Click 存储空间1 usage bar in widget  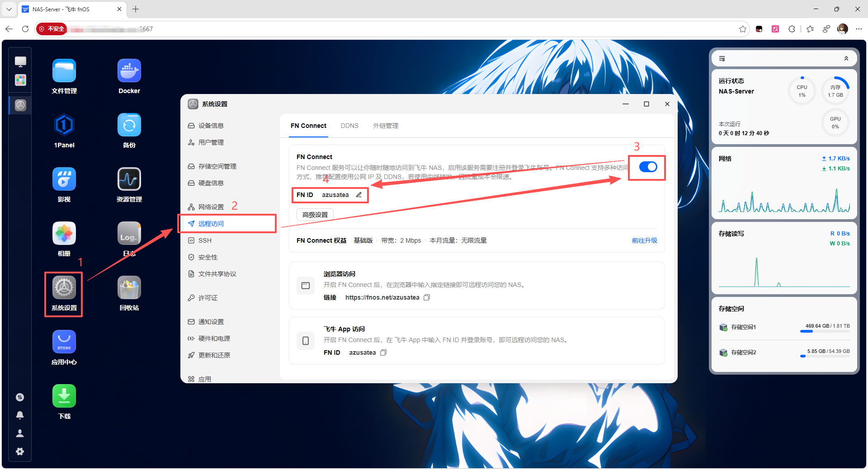click(x=825, y=331)
